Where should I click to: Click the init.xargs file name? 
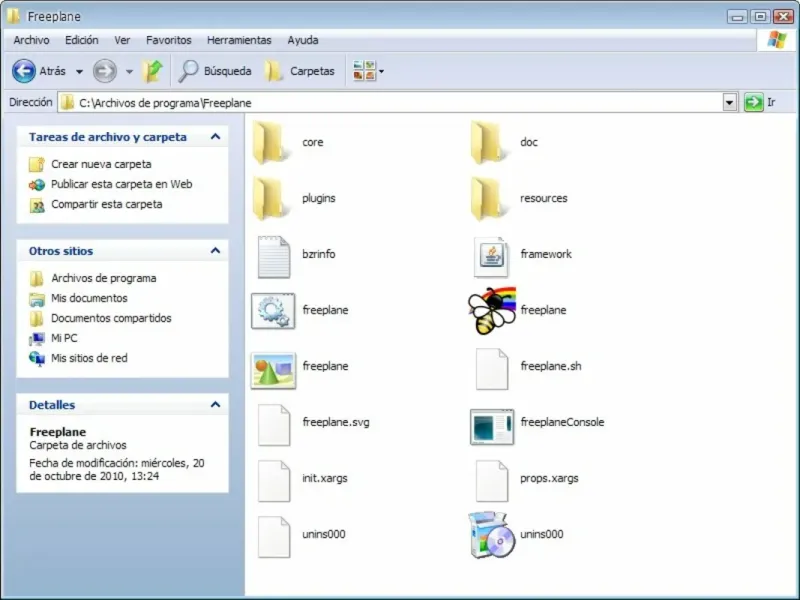click(324, 479)
